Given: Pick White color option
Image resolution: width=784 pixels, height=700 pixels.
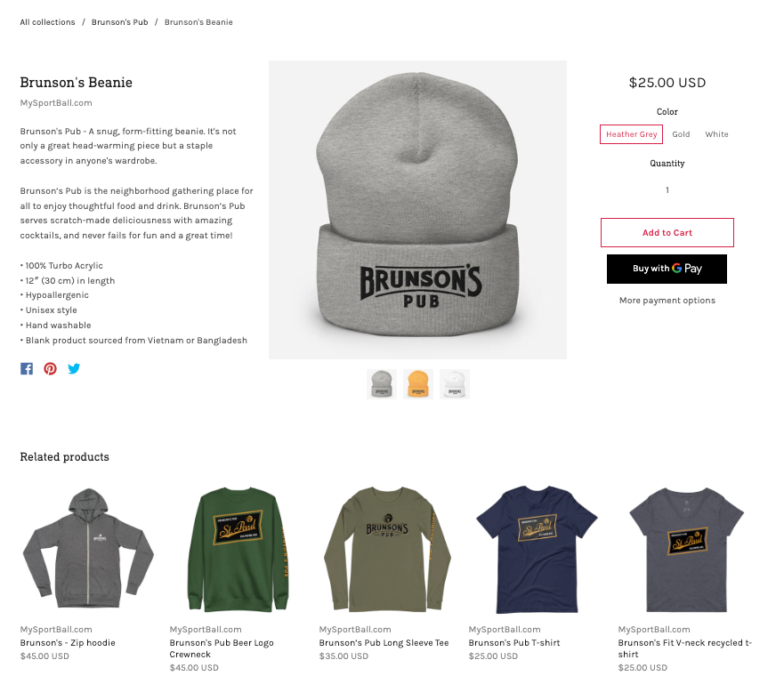Looking at the screenshot, I should point(716,134).
